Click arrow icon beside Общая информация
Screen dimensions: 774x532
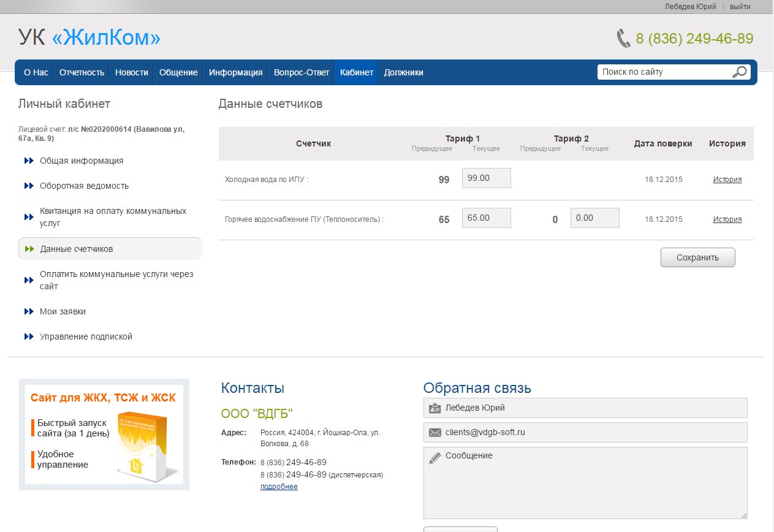[29, 161]
